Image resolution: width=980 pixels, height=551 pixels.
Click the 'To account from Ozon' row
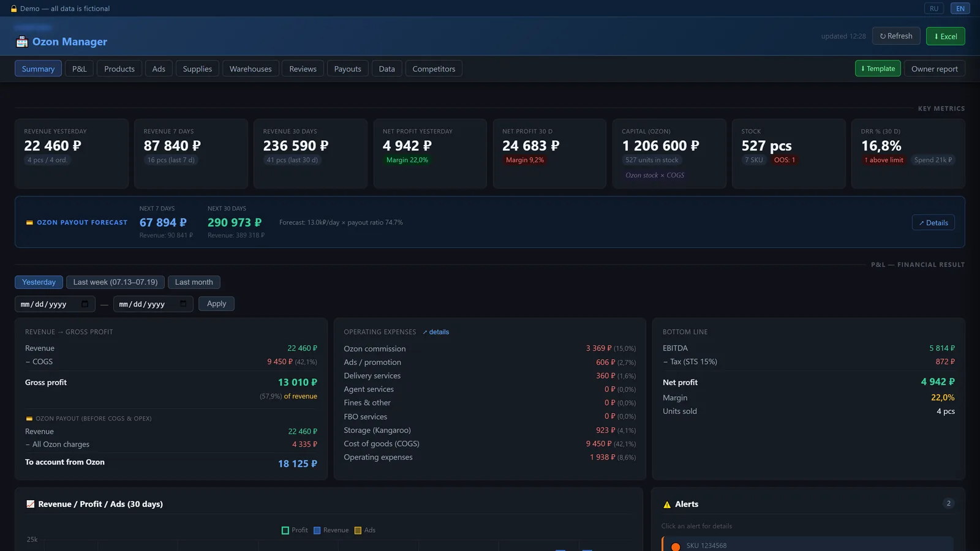[x=171, y=463]
